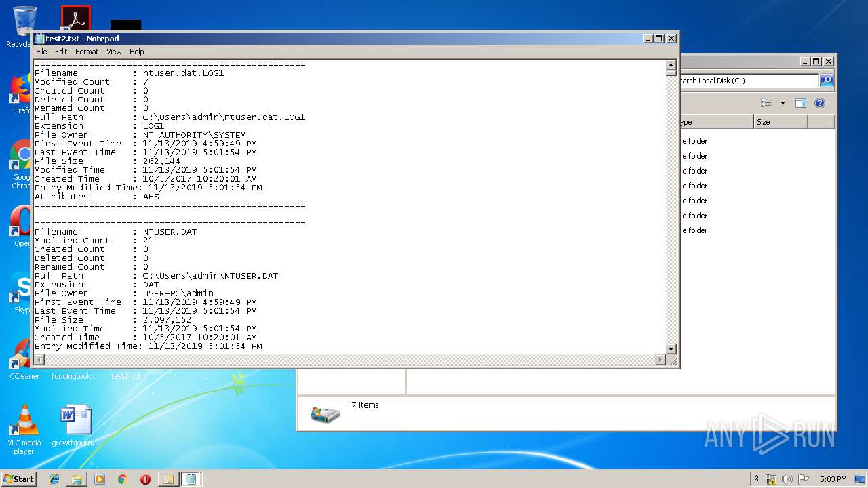Switch to the Notepad taskbar button
Viewport: 868px width, 488px height.
point(191,479)
